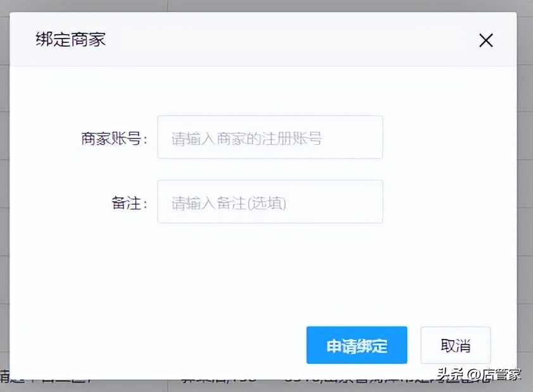Viewport: 533px width, 392px height.
Task: Close the 绑定商家 dialog with X icon
Action: tap(486, 41)
